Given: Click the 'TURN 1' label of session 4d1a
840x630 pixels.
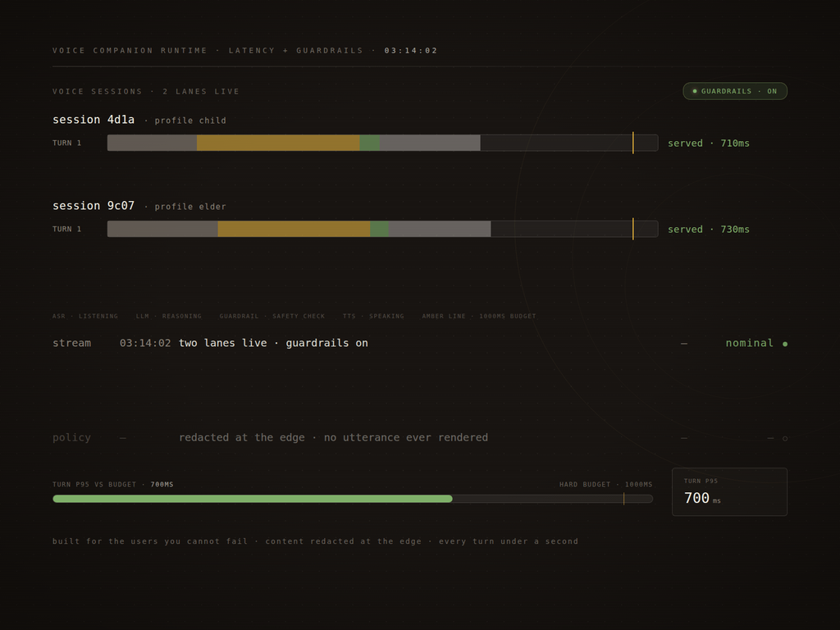Looking at the screenshot, I should tap(67, 143).
